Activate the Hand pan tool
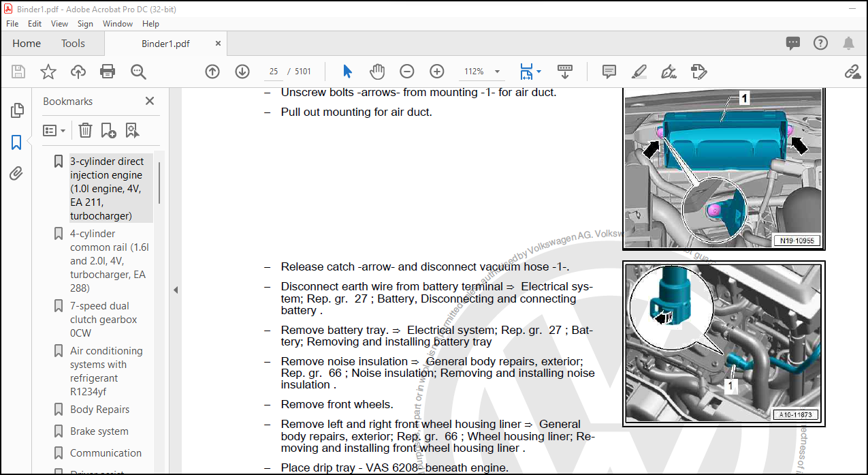 (377, 72)
